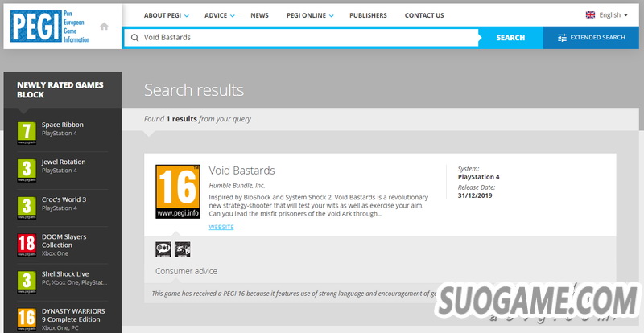Click the SEARCH button
Image resolution: width=644 pixels, height=333 pixels.
(510, 38)
